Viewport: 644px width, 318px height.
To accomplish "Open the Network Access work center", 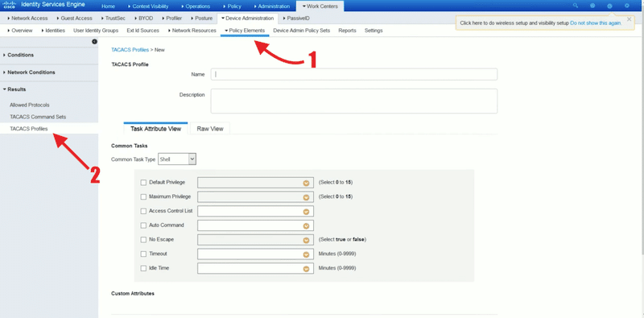I will coord(27,19).
